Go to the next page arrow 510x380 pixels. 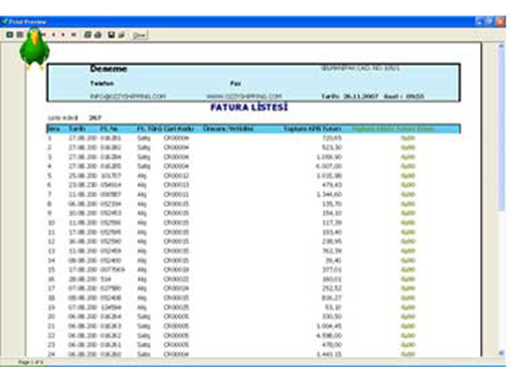coord(63,34)
